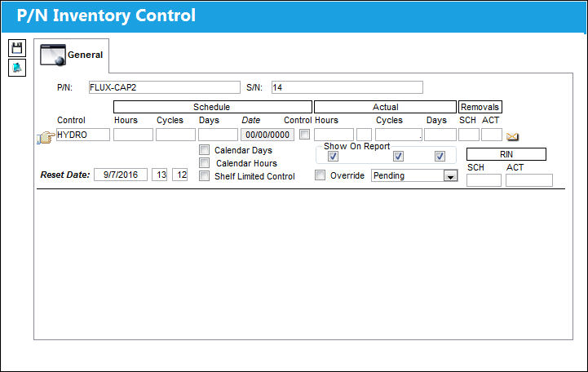The height and width of the screenshot is (372, 588).
Task: Open the envelope note icon in the HYDRO row
Action: click(512, 136)
